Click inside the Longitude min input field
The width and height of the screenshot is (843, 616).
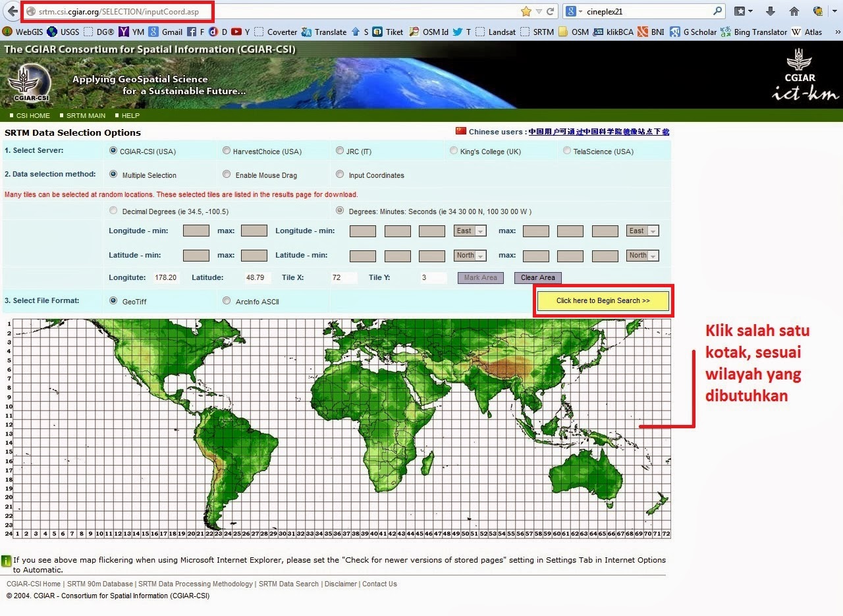tap(196, 231)
